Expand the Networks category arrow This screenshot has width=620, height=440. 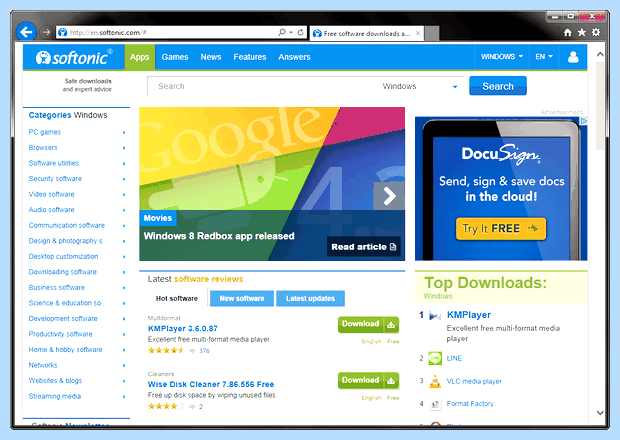click(124, 365)
